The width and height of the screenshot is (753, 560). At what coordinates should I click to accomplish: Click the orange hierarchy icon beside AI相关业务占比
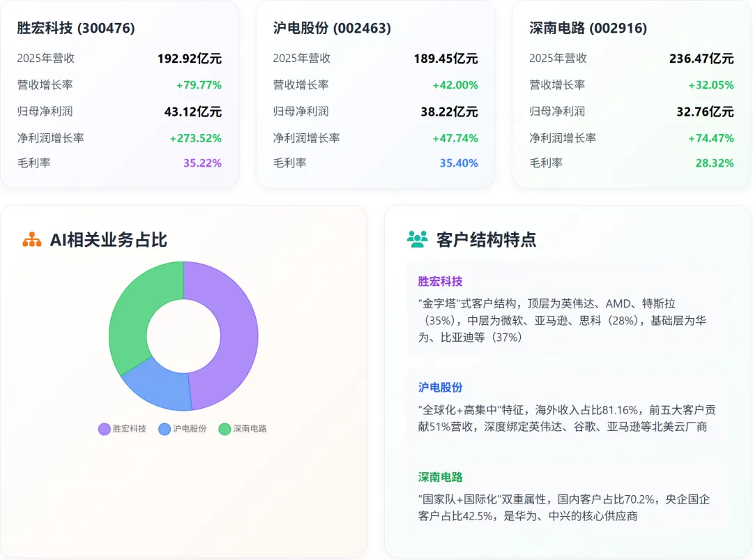tap(31, 239)
